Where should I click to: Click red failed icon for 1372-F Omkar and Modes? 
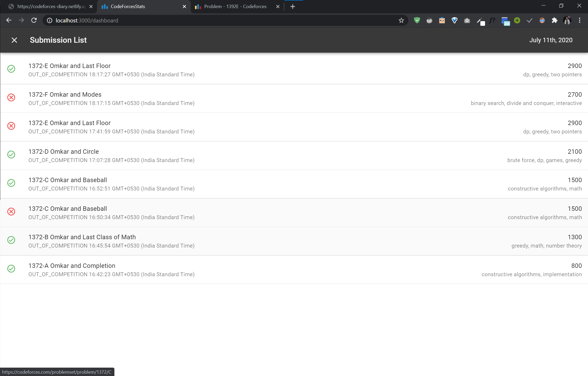(11, 97)
